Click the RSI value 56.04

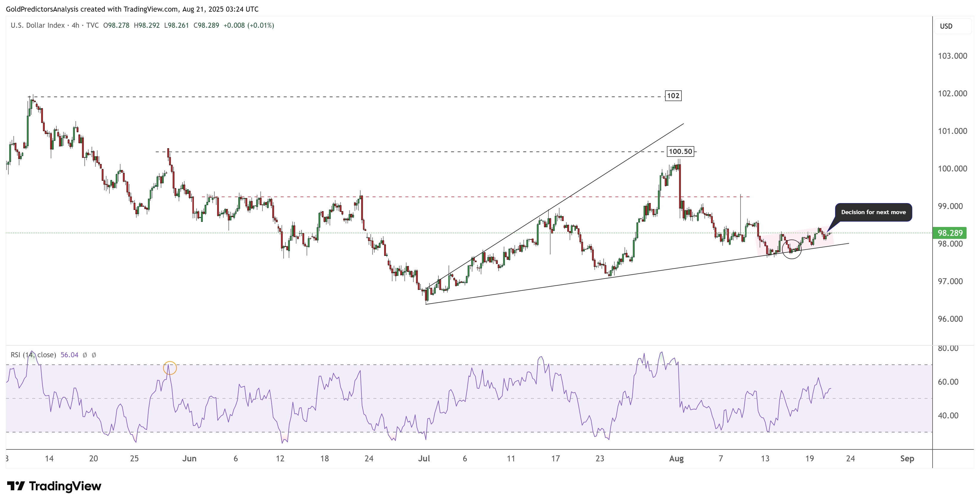pyautogui.click(x=69, y=355)
